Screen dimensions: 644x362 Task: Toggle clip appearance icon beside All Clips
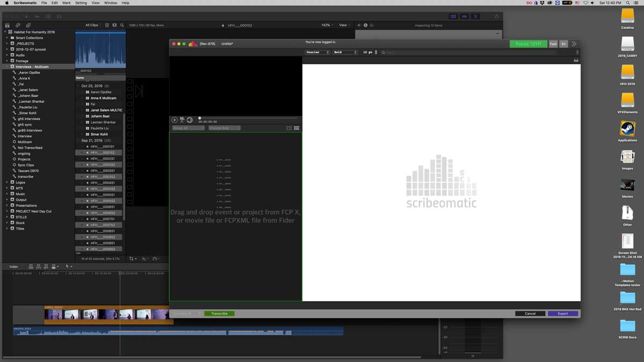point(107,25)
